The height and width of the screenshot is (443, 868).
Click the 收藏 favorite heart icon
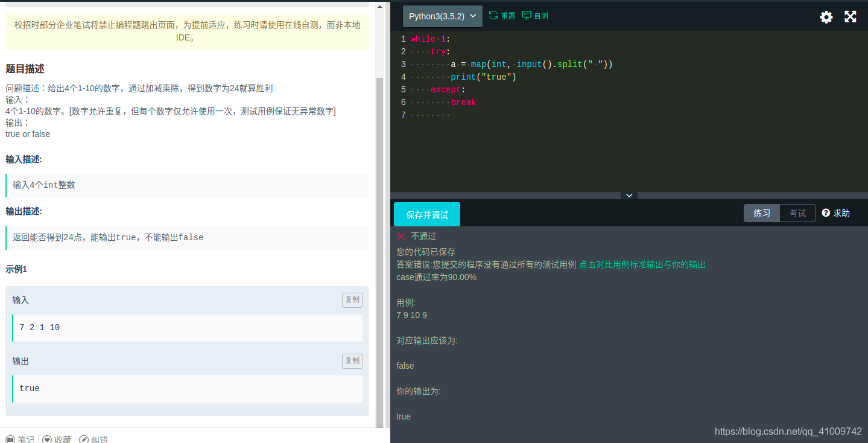47,439
